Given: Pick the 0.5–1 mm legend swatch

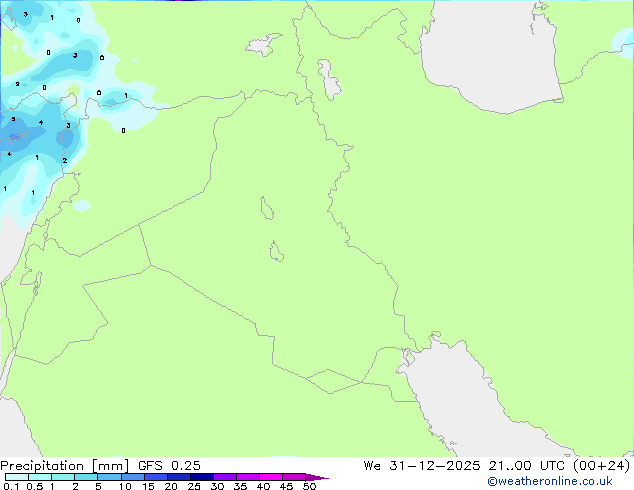Looking at the screenshot, I should (40, 477).
